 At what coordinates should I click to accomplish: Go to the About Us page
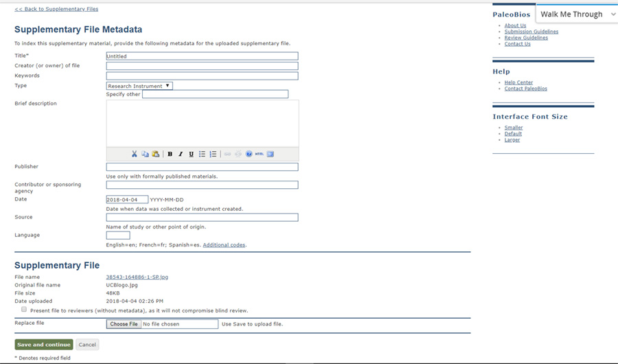[x=515, y=25]
